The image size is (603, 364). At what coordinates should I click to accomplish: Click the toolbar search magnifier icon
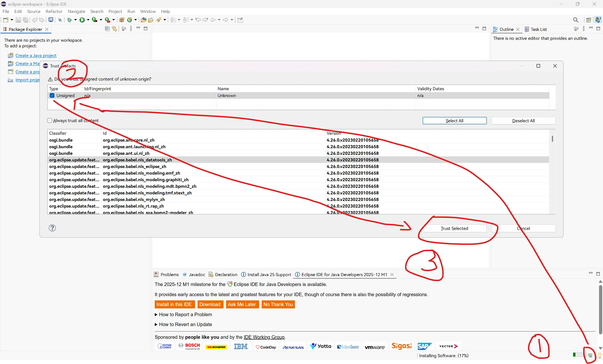click(576, 20)
